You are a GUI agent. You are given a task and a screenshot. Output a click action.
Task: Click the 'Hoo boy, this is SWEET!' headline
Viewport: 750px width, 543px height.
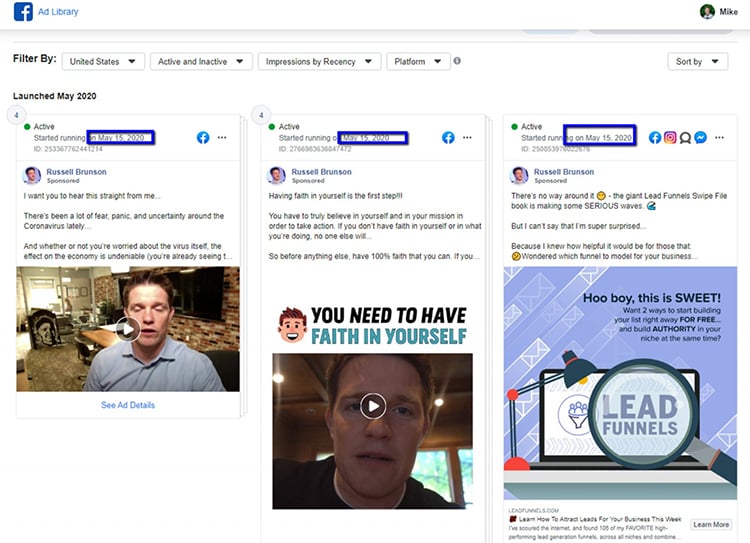point(651,298)
